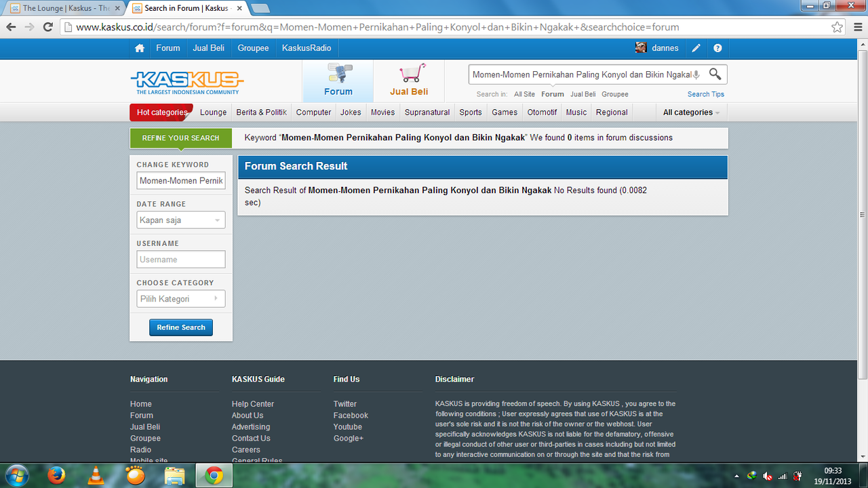Reload the page with refresh icon
This screenshot has height=488, width=868.
click(47, 27)
